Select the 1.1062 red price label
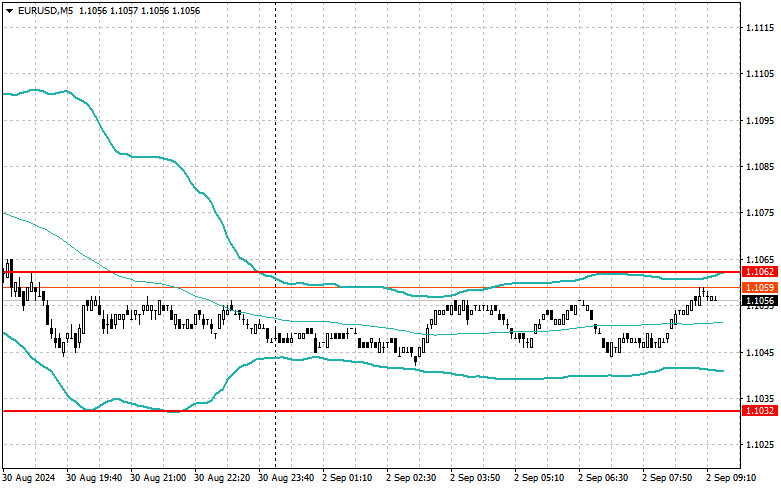This screenshot has width=781, height=489. pyautogui.click(x=759, y=272)
